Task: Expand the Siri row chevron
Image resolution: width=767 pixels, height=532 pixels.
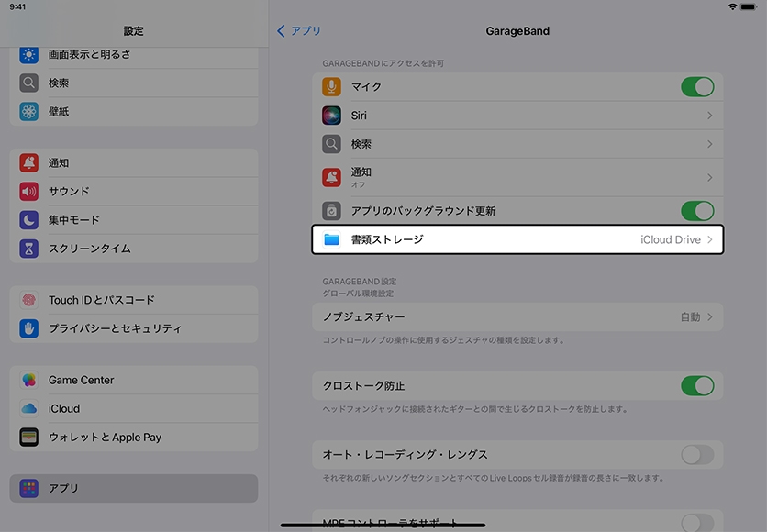Action: (709, 116)
